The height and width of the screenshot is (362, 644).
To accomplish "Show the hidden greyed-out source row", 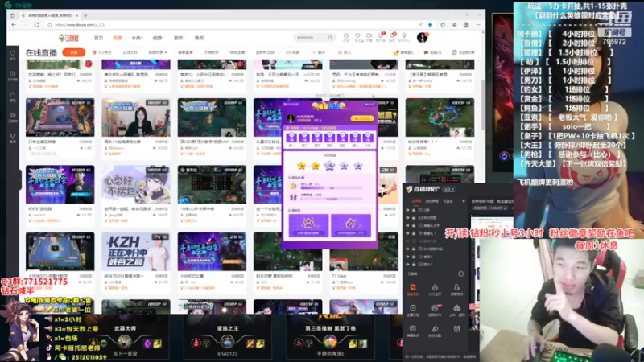I will click(x=407, y=241).
